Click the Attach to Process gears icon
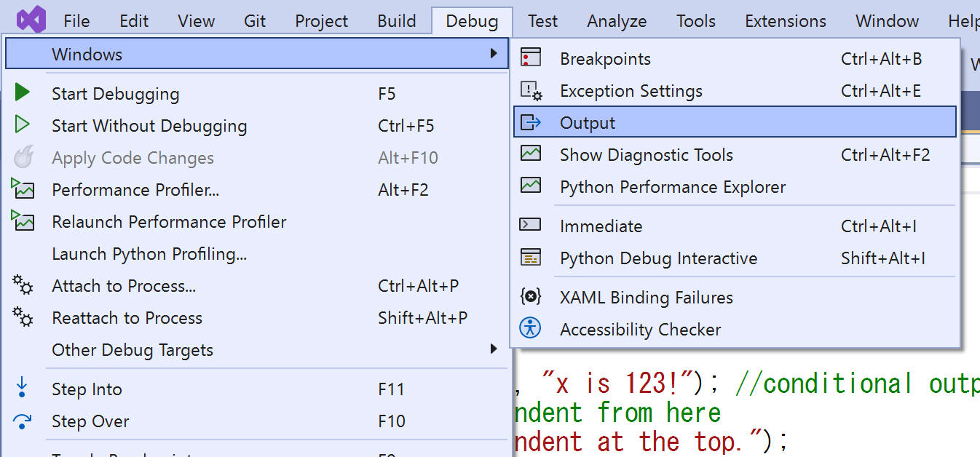 click(x=23, y=285)
